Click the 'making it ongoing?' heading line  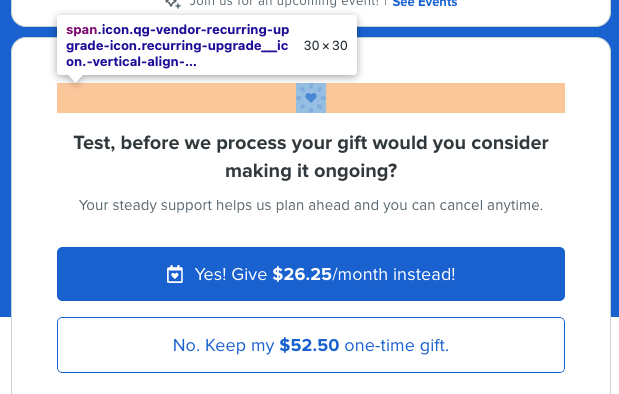pyautogui.click(x=311, y=171)
